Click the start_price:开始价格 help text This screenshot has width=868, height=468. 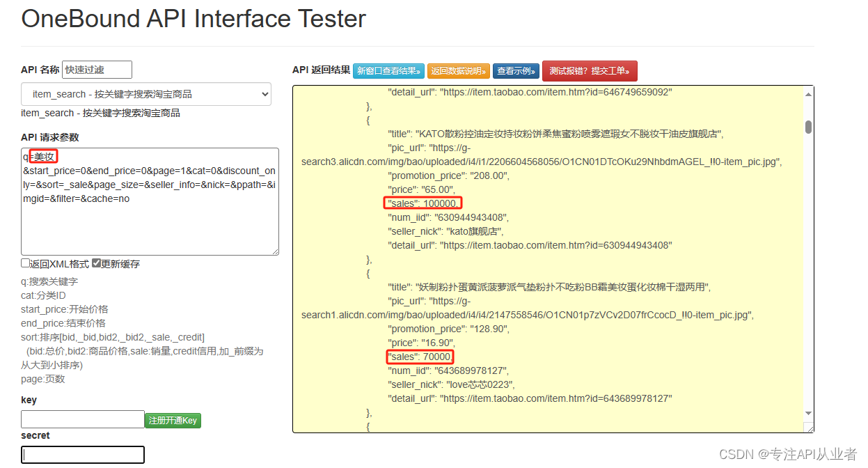tap(65, 309)
